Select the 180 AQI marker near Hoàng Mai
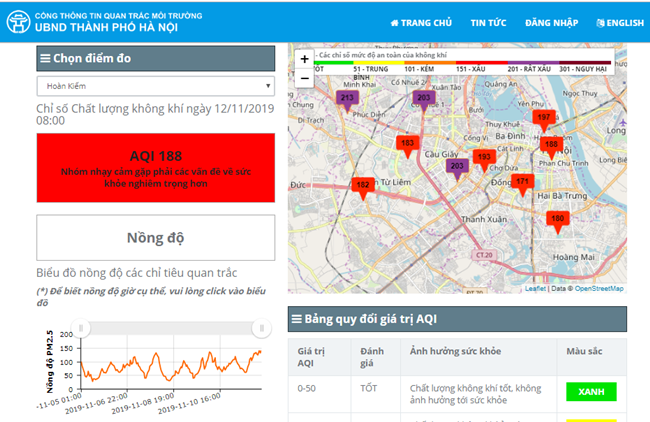Screen dimensions: 650x422 [558, 219]
